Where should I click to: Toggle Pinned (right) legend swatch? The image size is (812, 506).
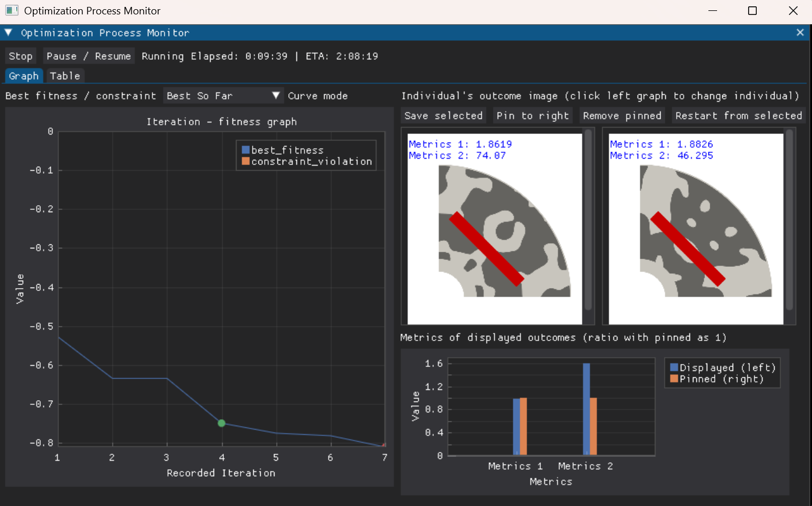click(x=674, y=379)
